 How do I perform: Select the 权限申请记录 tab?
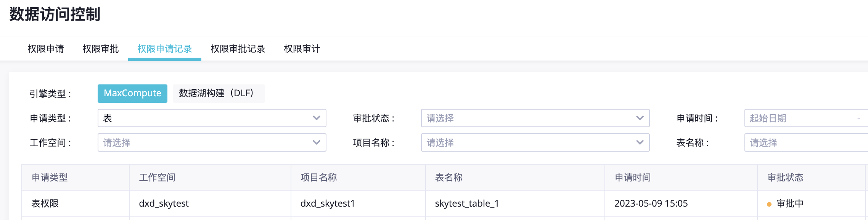coord(164,49)
